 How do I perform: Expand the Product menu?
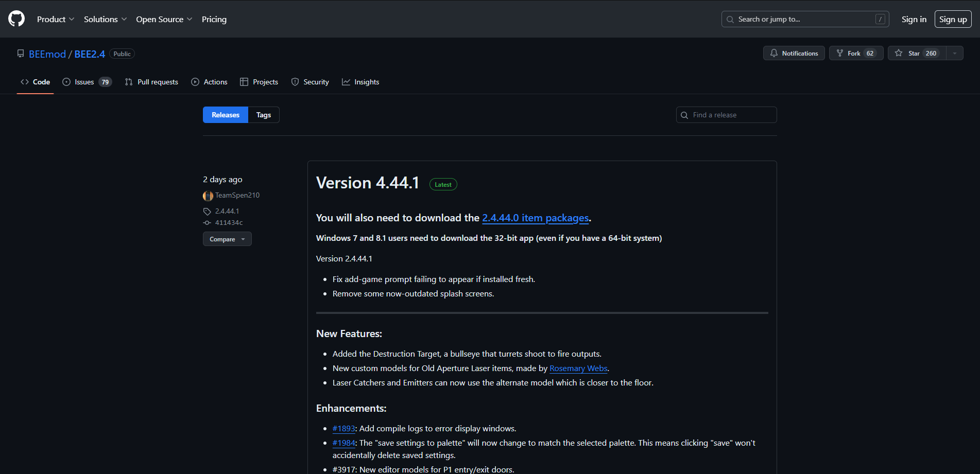pyautogui.click(x=56, y=19)
